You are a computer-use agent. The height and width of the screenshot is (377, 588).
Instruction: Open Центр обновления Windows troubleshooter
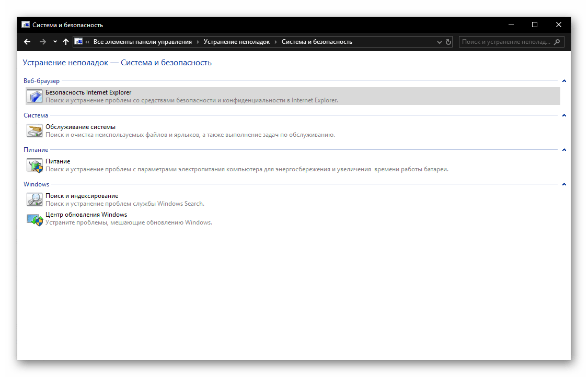86,215
